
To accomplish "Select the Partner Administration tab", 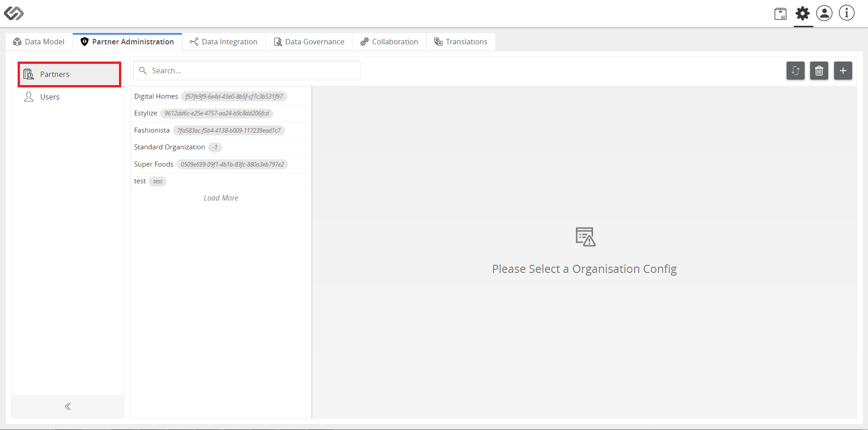I will 128,42.
